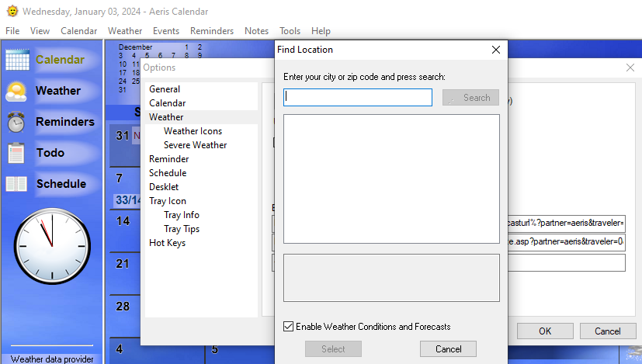Image resolution: width=642 pixels, height=364 pixels.
Task: Click the Aeris Calendar sun app icon
Action: (x=12, y=11)
